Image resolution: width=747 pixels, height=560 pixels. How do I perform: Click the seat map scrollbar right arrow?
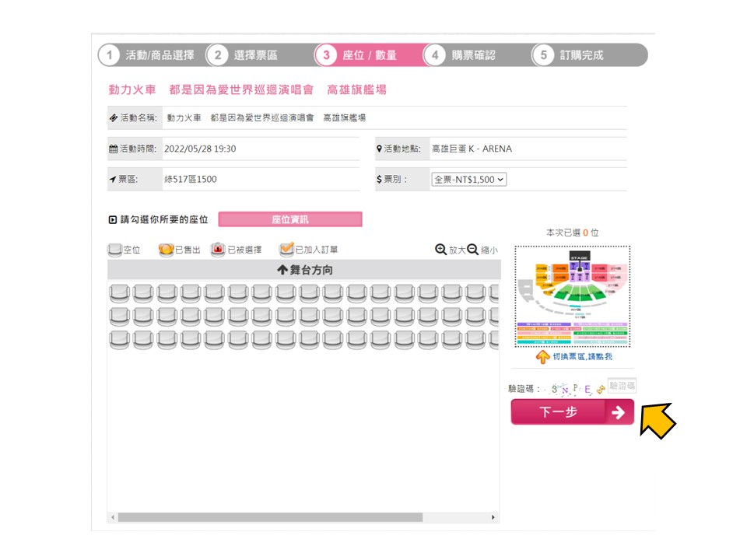point(493,517)
